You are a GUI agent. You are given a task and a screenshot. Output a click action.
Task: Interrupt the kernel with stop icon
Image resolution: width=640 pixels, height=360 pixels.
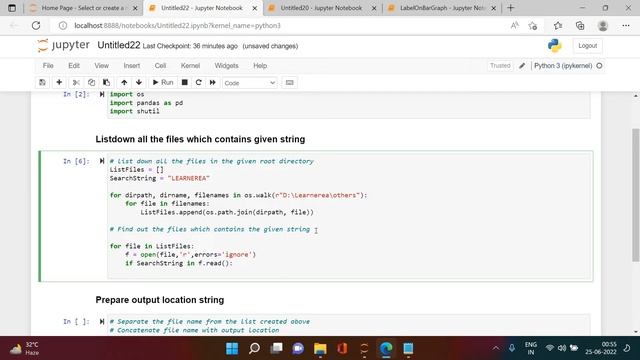coord(184,82)
